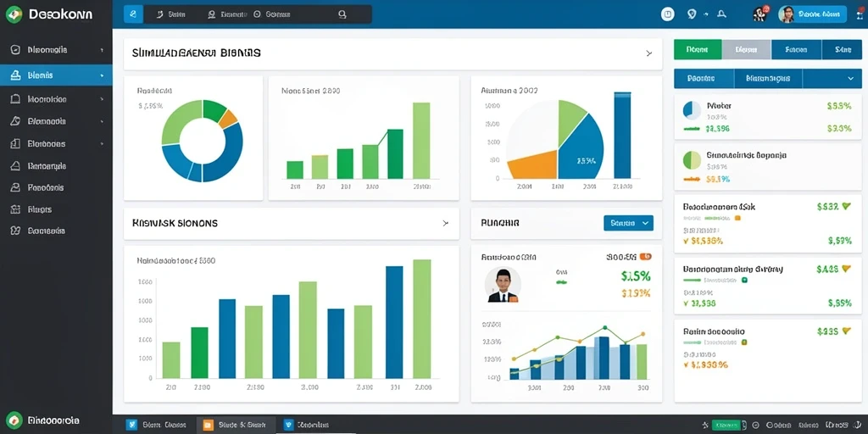Click the shield icon in the top bar
868x434 pixels.
point(692,14)
